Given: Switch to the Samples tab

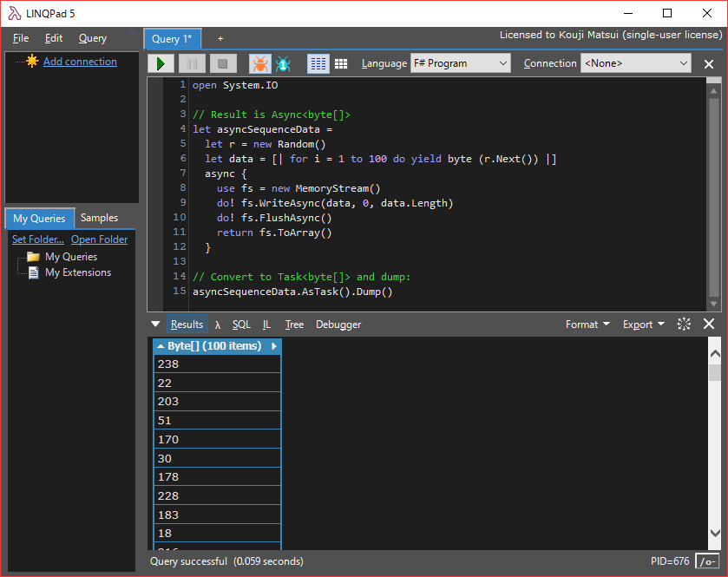Looking at the screenshot, I should tap(100, 218).
